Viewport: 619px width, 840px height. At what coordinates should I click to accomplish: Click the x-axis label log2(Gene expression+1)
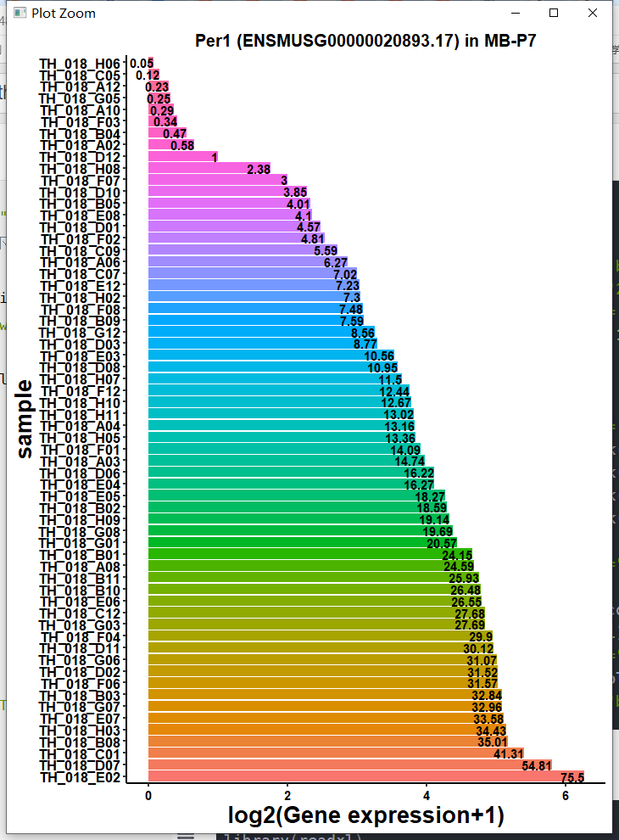click(365, 815)
